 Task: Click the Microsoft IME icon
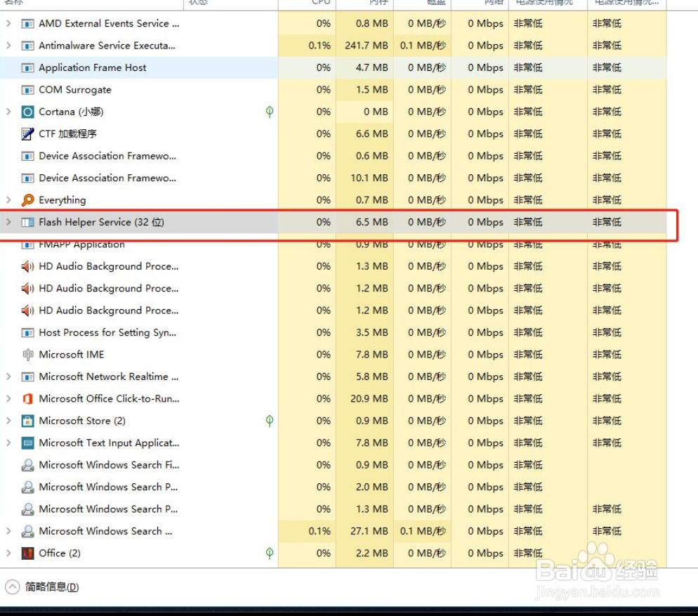(x=27, y=355)
